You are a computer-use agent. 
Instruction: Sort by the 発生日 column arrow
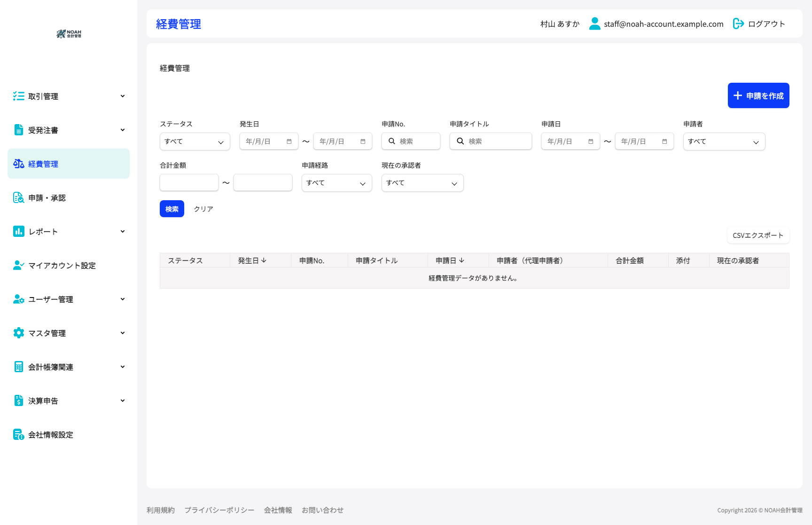click(264, 260)
